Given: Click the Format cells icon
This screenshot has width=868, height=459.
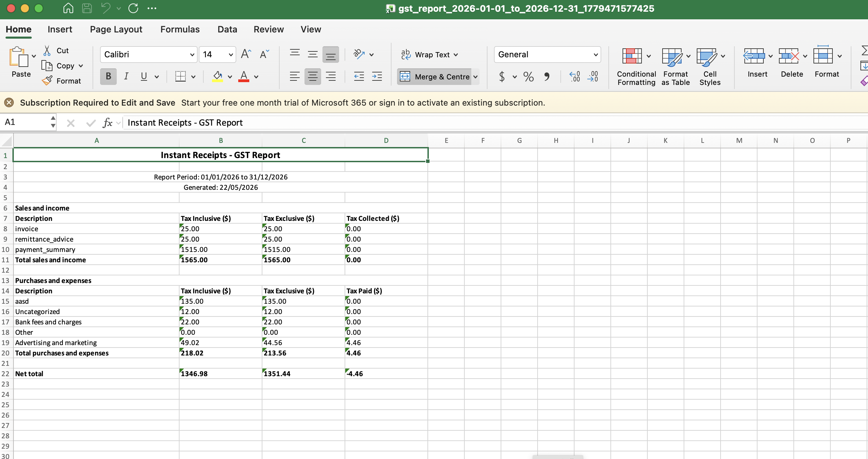Looking at the screenshot, I should (x=823, y=55).
